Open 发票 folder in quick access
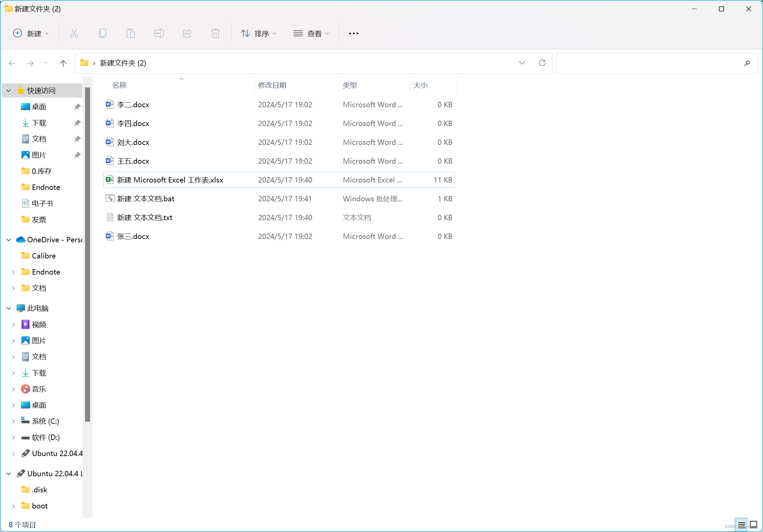 tap(39, 219)
